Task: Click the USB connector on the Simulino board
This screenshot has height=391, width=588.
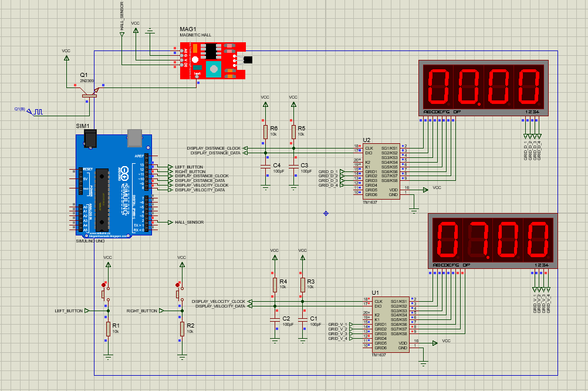Action: pos(134,138)
